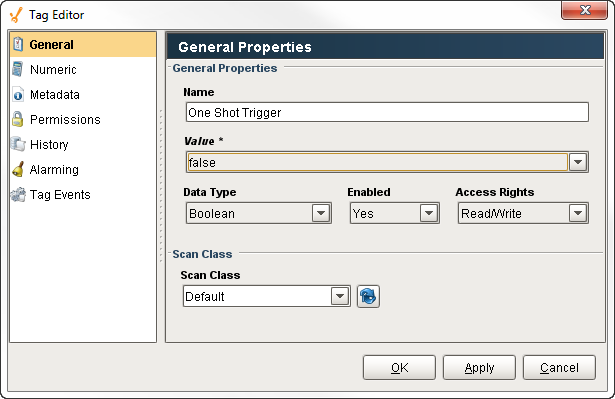
Task: Click the sidebar splitter drag handle
Action: (x=161, y=187)
